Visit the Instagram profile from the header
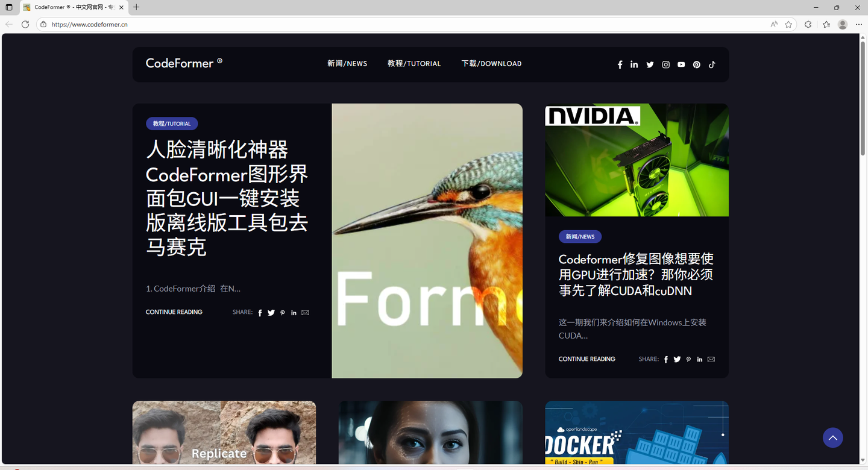Viewport: 868px width, 470px height. click(665, 64)
